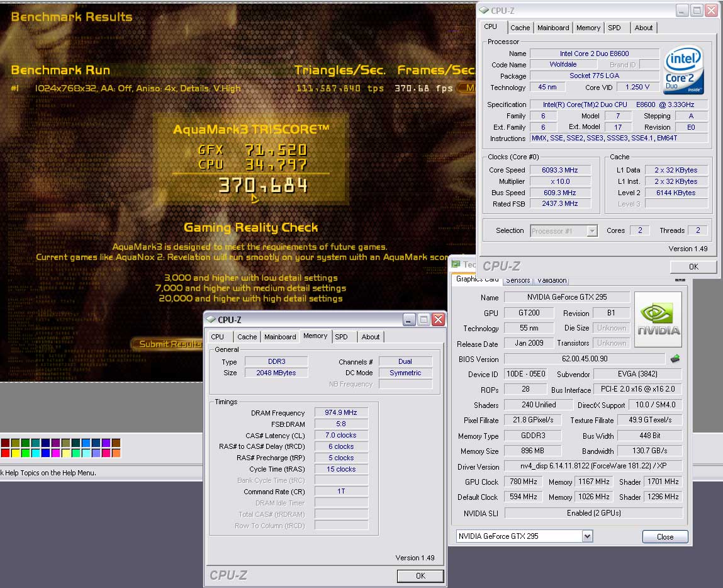Pick the dark red (maroon) palette swatch
This screenshot has width=723, height=588.
6,443
